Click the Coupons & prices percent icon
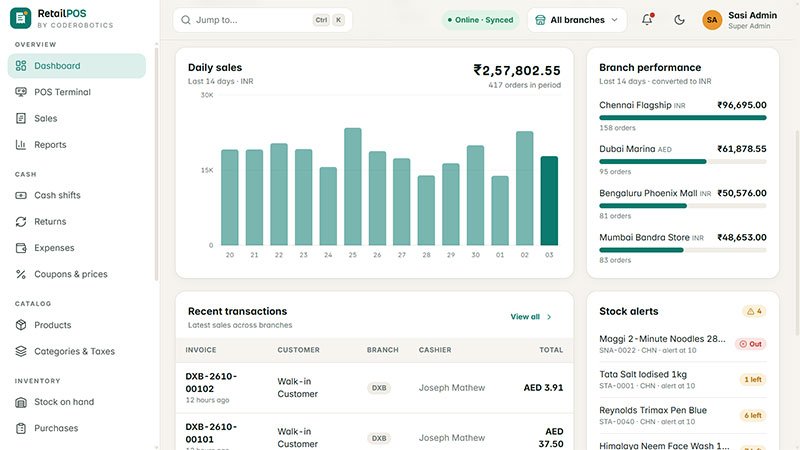 point(21,274)
